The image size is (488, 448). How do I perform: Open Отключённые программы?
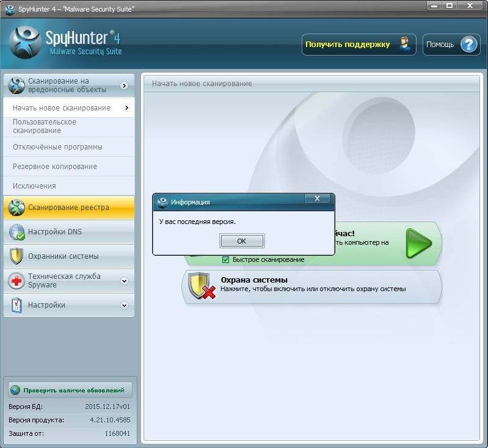pos(69,147)
